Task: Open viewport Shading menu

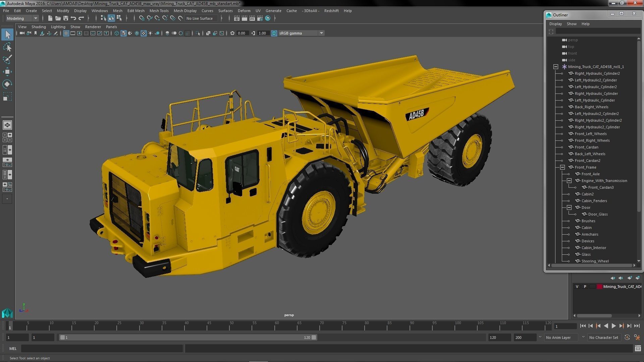Action: [39, 27]
